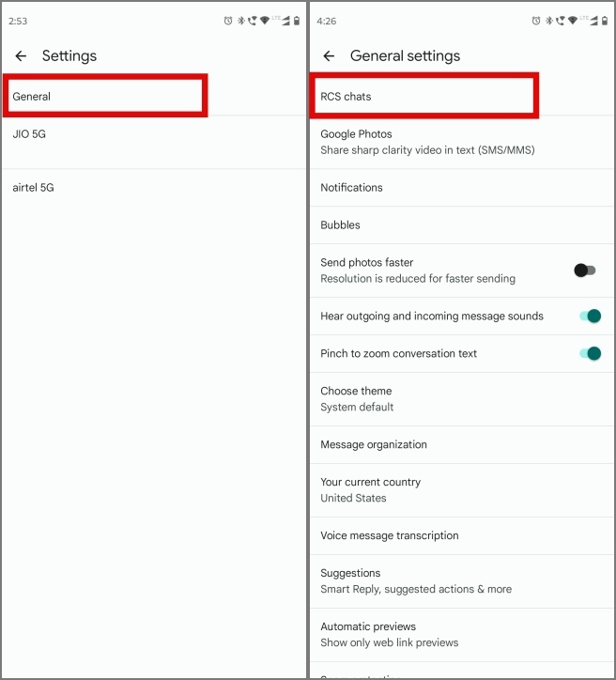
Task: Tap Bluetooth icon in right status bar
Action: pos(548,21)
